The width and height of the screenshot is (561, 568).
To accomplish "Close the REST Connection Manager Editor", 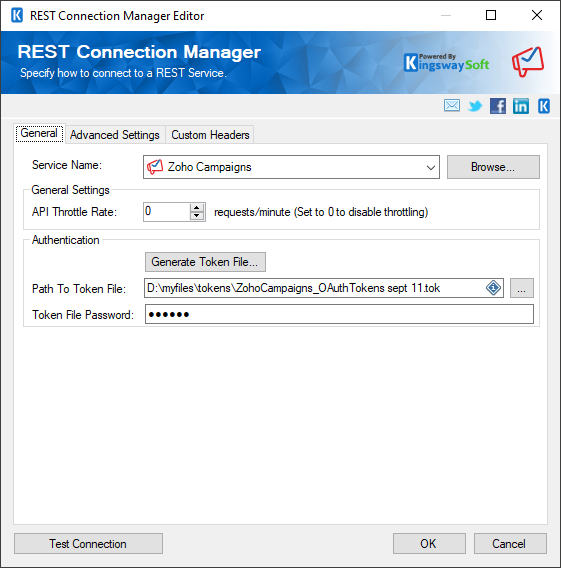I will [x=537, y=15].
